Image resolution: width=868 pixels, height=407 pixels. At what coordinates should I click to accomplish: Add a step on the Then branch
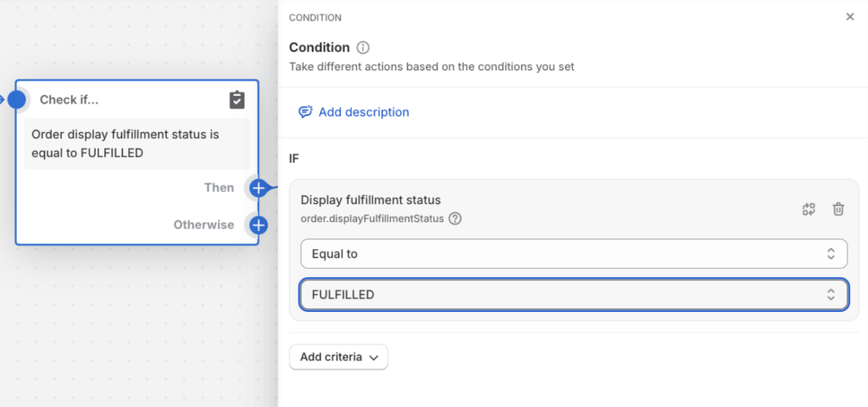(259, 187)
